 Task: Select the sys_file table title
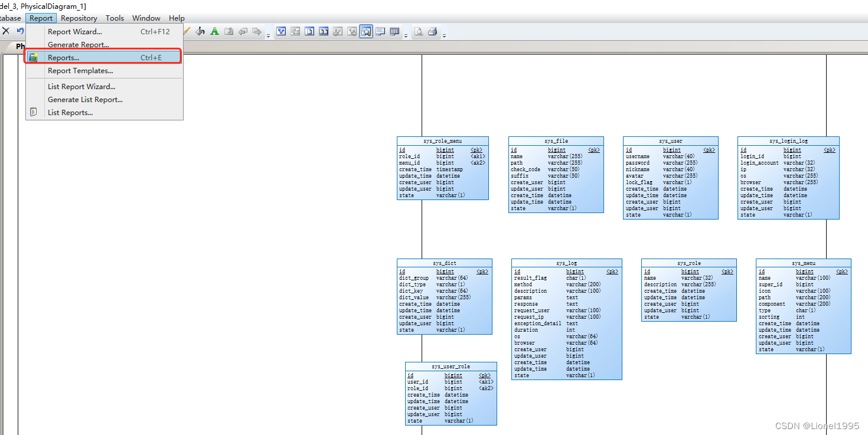click(556, 141)
